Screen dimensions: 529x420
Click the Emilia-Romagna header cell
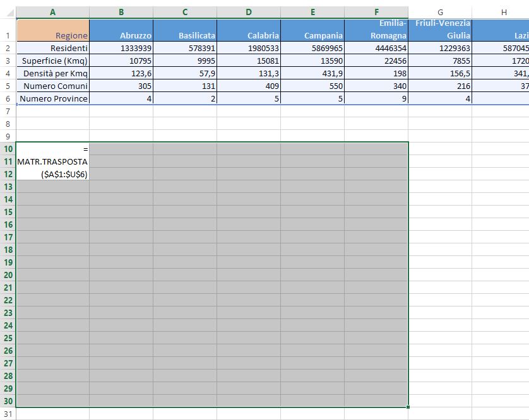point(376,30)
